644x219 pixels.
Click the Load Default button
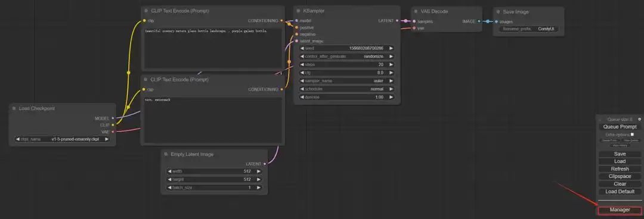click(620, 192)
